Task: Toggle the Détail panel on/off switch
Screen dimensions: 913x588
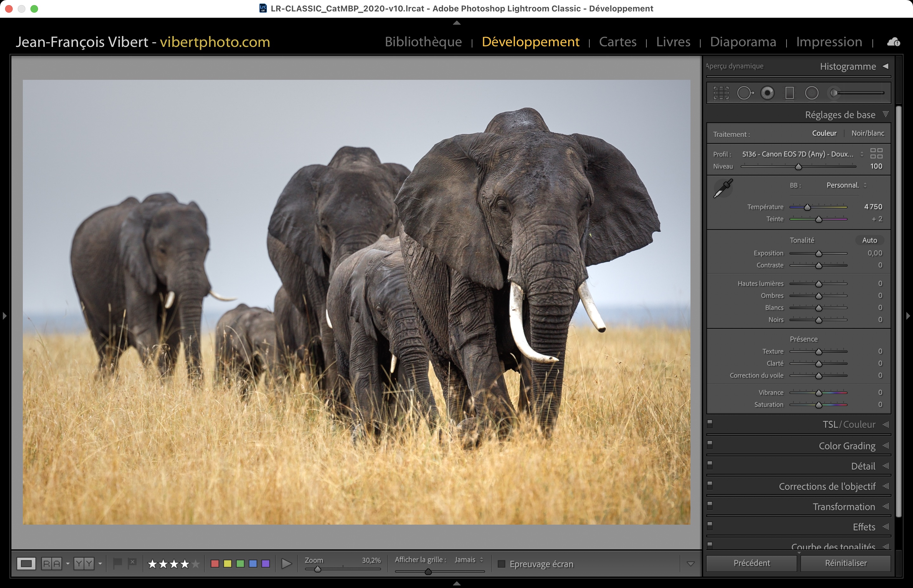Action: click(710, 465)
